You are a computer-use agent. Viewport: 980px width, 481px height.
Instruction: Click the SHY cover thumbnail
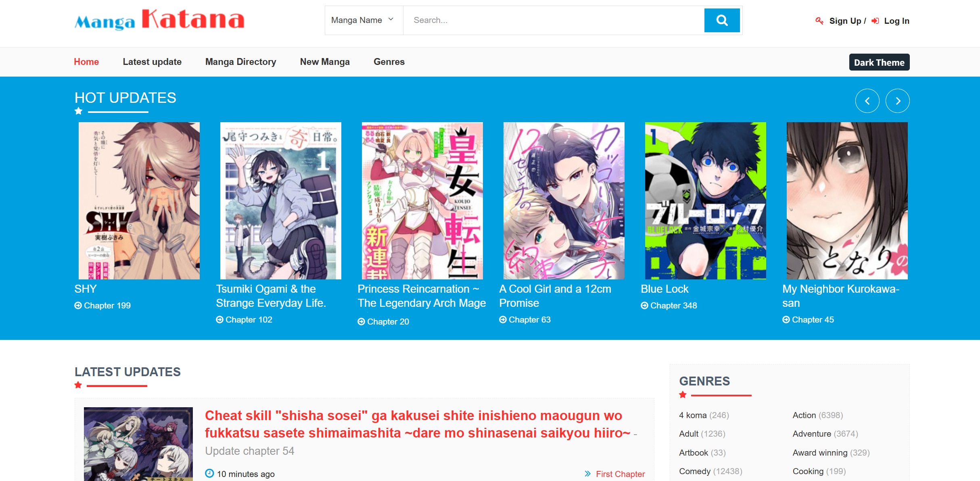point(139,201)
